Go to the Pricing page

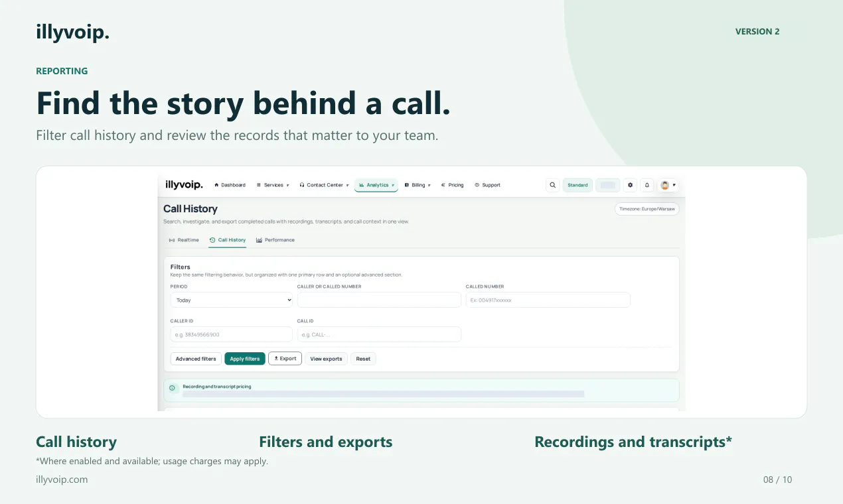[x=452, y=185]
